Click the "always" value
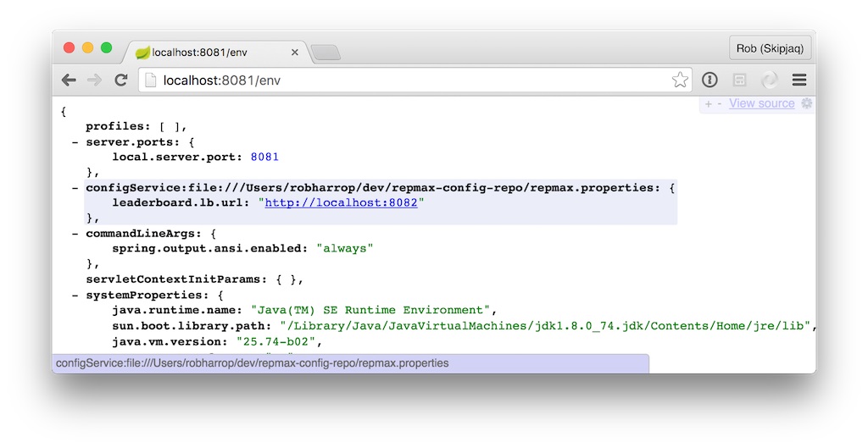The image size is (868, 448). pyautogui.click(x=345, y=248)
